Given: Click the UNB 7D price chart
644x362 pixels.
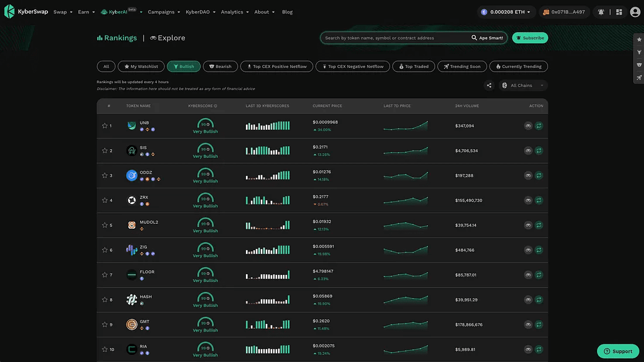Looking at the screenshot, I should [406, 126].
